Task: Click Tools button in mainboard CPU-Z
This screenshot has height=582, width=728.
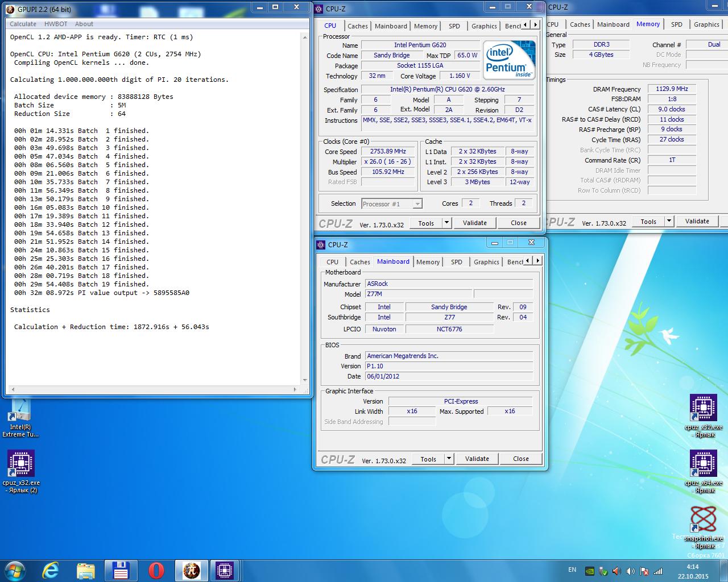Action: 428,459
